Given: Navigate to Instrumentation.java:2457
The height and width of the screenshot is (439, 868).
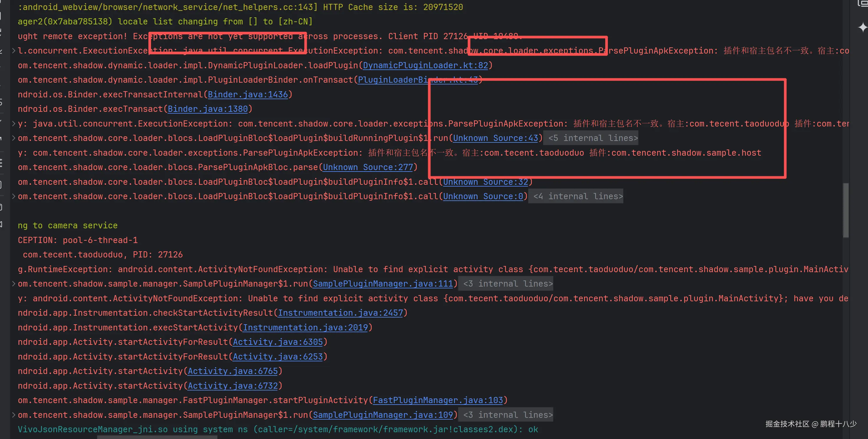Looking at the screenshot, I should click(340, 313).
